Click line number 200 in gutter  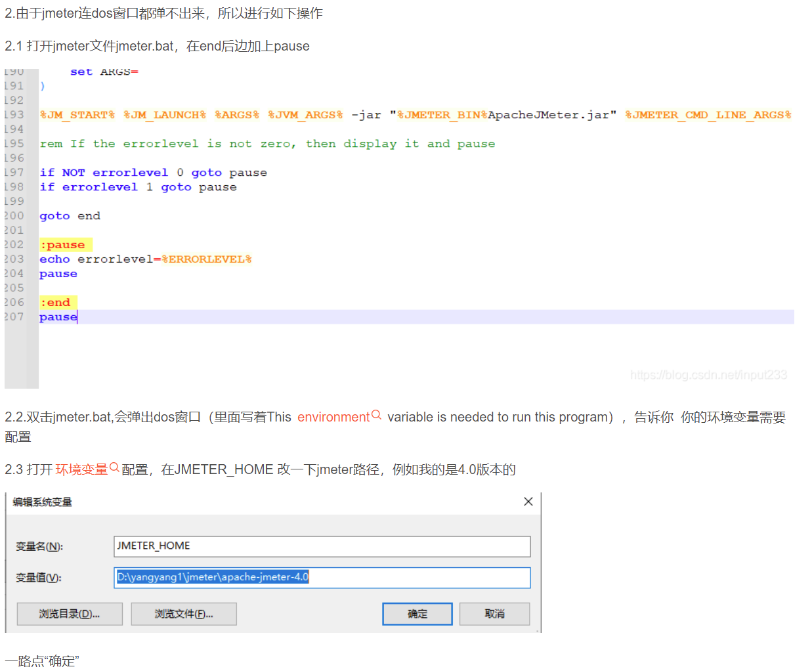[x=14, y=216]
